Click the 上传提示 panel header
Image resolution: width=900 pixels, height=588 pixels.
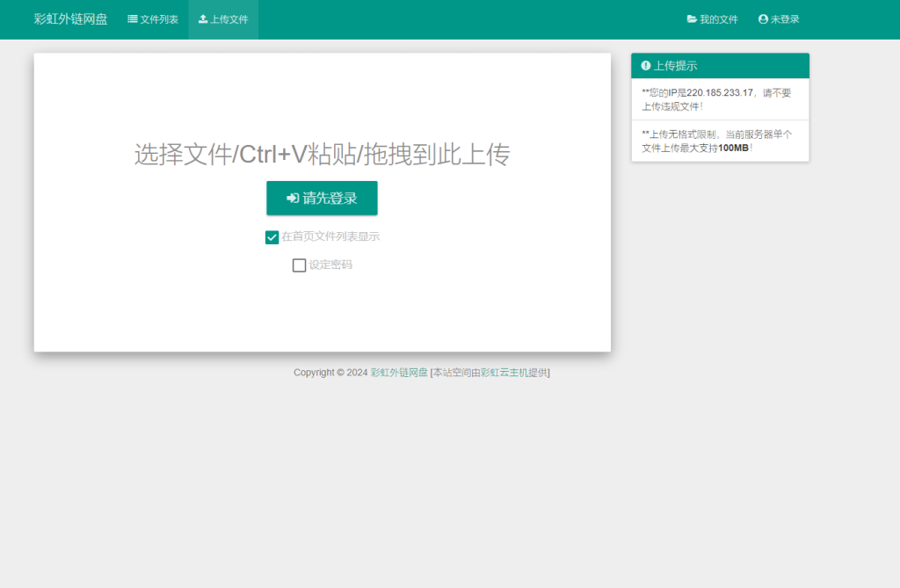click(721, 65)
